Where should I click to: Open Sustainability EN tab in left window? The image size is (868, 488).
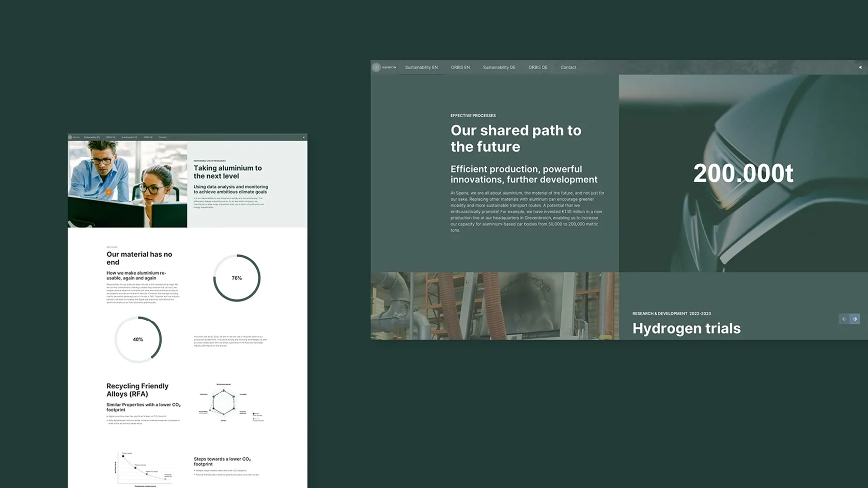coord(92,137)
